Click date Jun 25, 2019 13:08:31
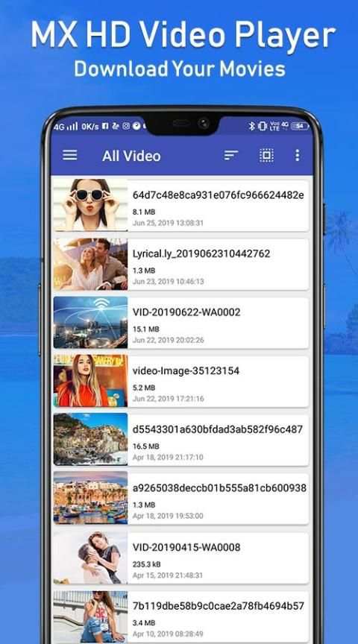358x644 pixels. tap(168, 223)
